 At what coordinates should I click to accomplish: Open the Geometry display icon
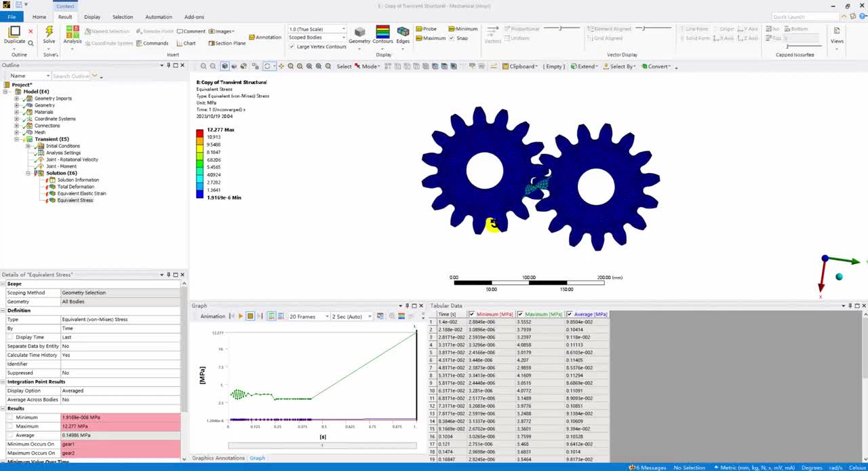tap(359, 32)
